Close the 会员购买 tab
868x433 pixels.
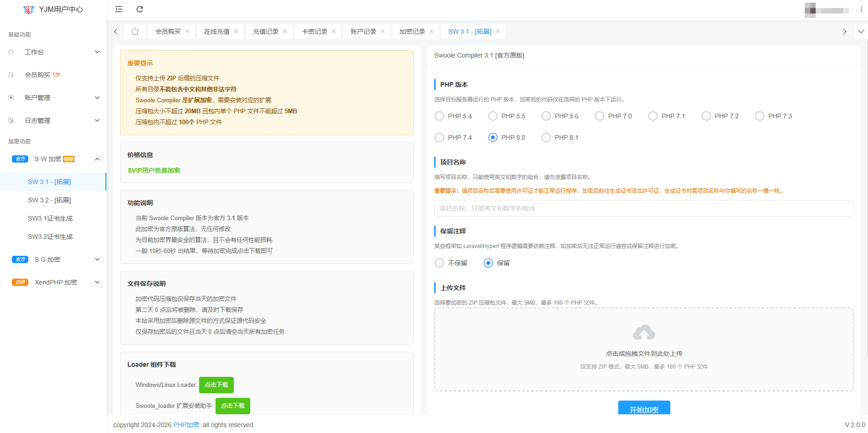(187, 32)
